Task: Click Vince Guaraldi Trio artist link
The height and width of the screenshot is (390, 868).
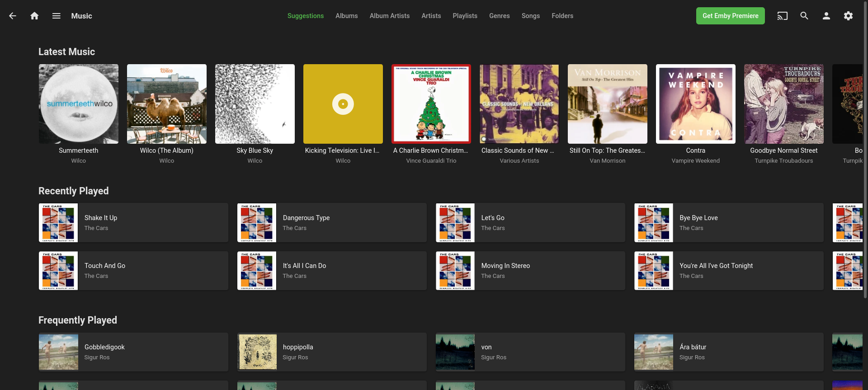Action: pos(431,161)
